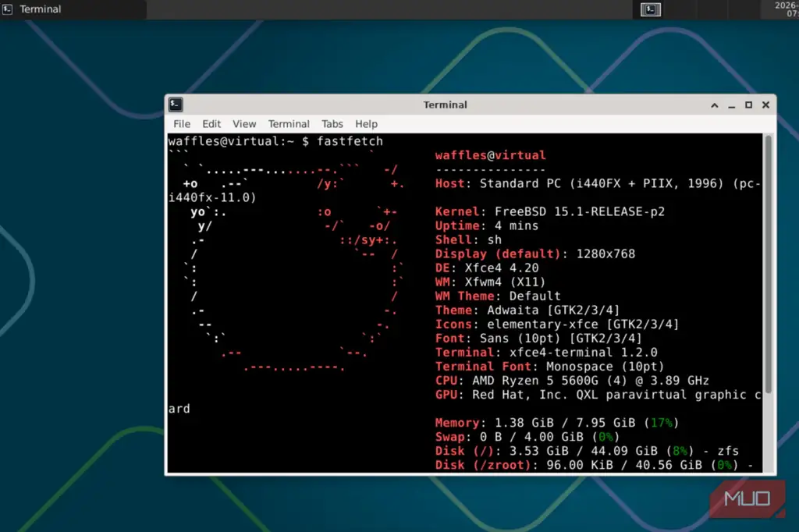Click the terminal's vertical scrollbar
799x532 pixels.
(769, 265)
